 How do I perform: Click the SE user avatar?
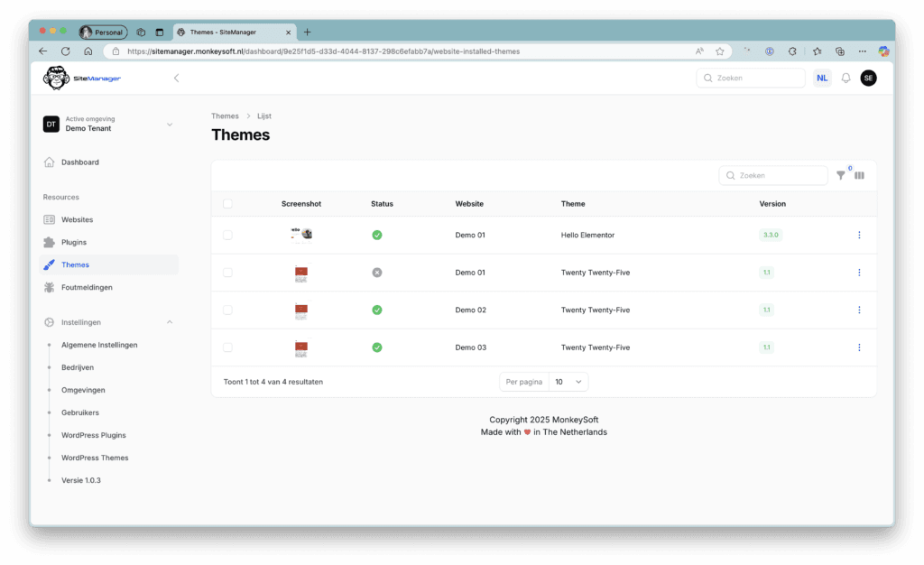point(868,79)
